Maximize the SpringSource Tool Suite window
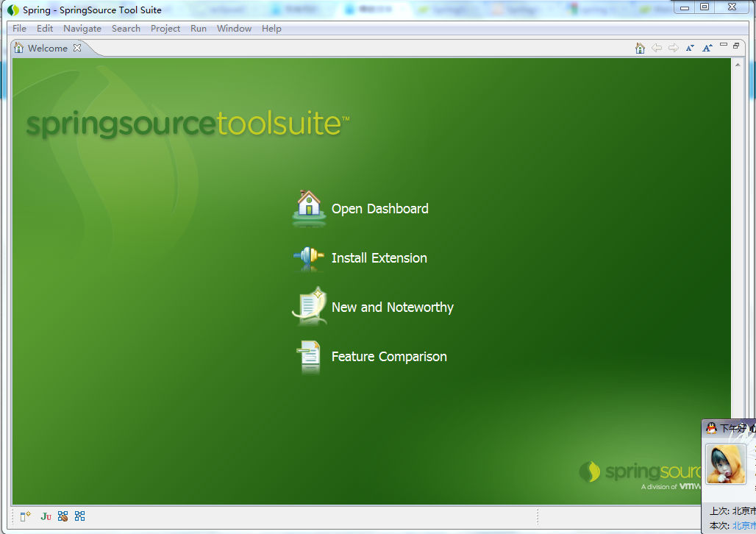756x534 pixels. [x=705, y=7]
